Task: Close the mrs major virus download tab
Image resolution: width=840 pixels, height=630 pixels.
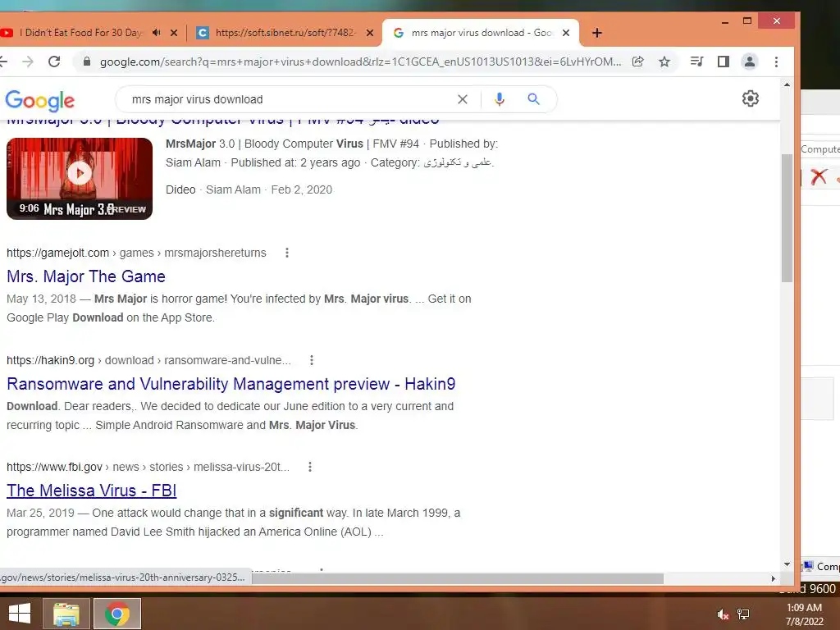Action: point(566,33)
